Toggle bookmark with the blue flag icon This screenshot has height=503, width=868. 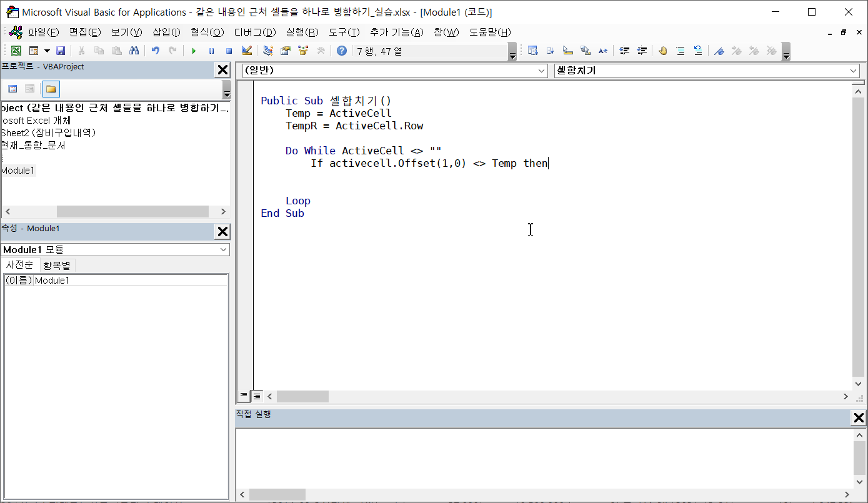coord(719,51)
